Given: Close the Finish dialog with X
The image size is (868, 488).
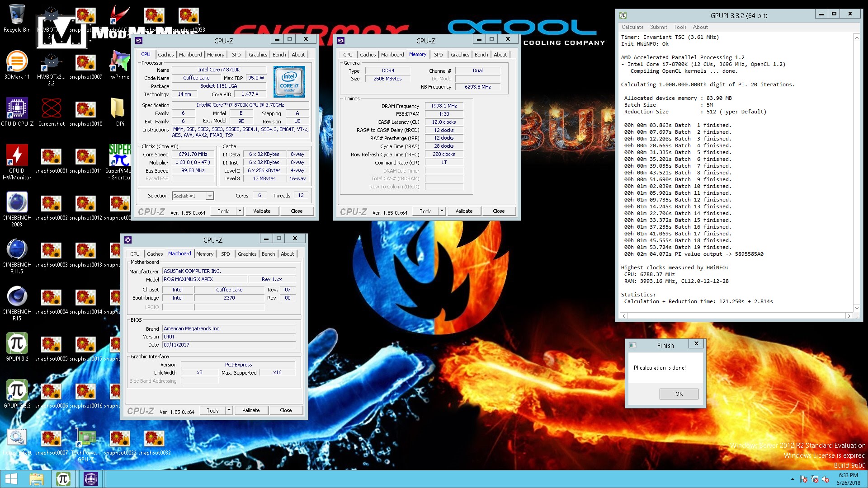Looking at the screenshot, I should [x=696, y=344].
